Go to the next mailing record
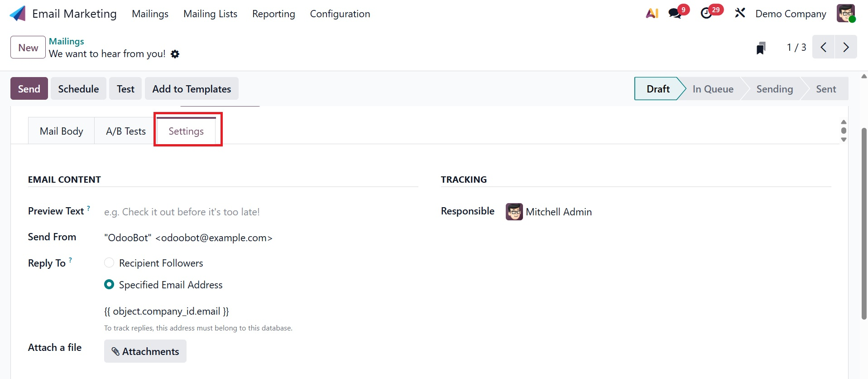Image resolution: width=868 pixels, height=379 pixels. point(845,47)
